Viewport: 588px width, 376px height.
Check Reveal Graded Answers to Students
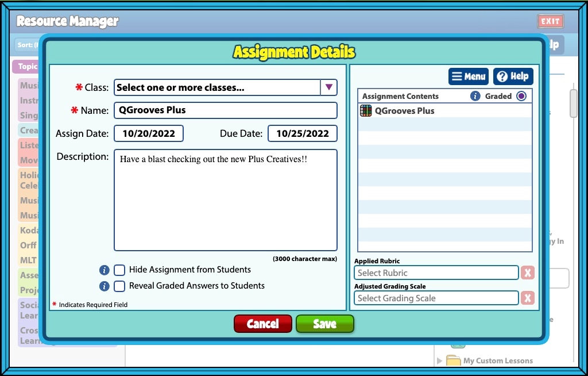[119, 286]
